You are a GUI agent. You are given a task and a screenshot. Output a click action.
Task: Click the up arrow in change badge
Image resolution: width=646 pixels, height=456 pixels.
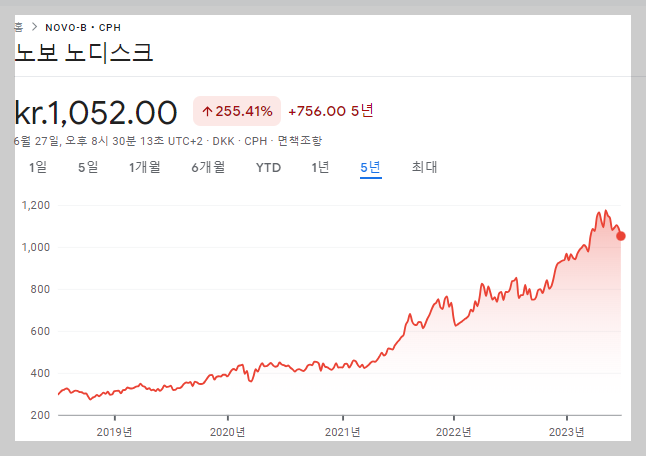pyautogui.click(x=207, y=111)
